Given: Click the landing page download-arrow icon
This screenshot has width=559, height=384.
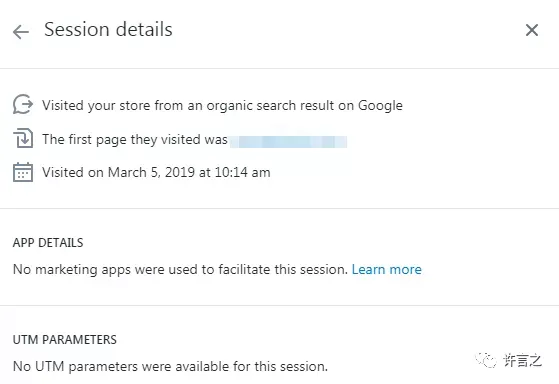Looking at the screenshot, I should (x=23, y=138).
